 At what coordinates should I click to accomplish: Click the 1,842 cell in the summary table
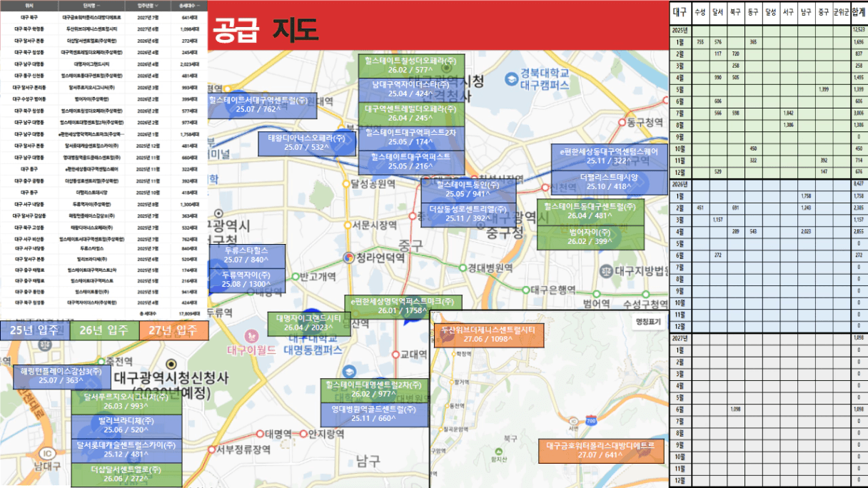pyautogui.click(x=789, y=113)
